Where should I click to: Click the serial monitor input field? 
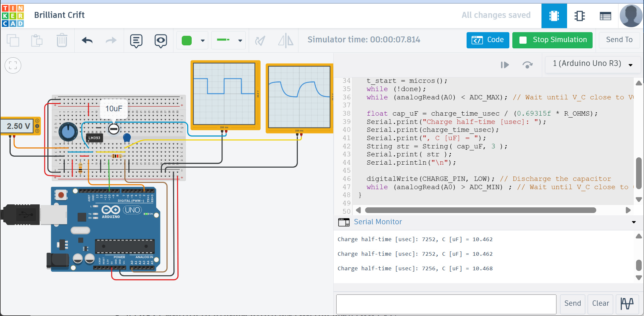pos(446,304)
